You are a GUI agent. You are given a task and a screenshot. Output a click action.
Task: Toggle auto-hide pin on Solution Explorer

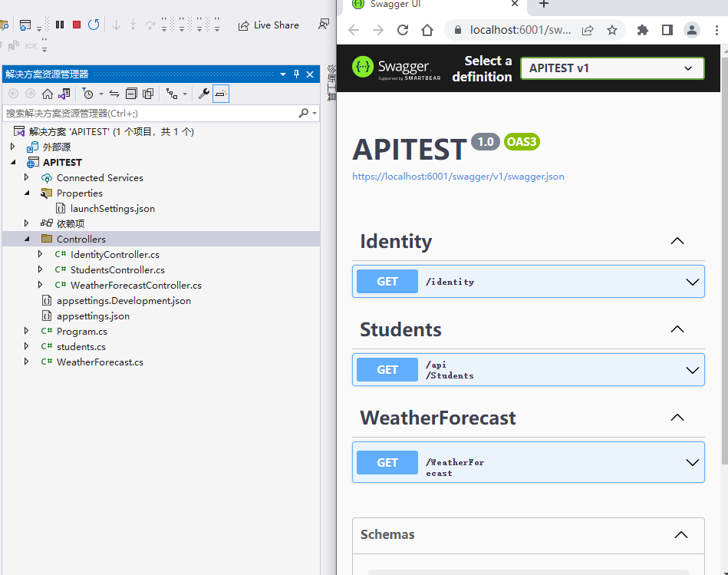click(297, 74)
